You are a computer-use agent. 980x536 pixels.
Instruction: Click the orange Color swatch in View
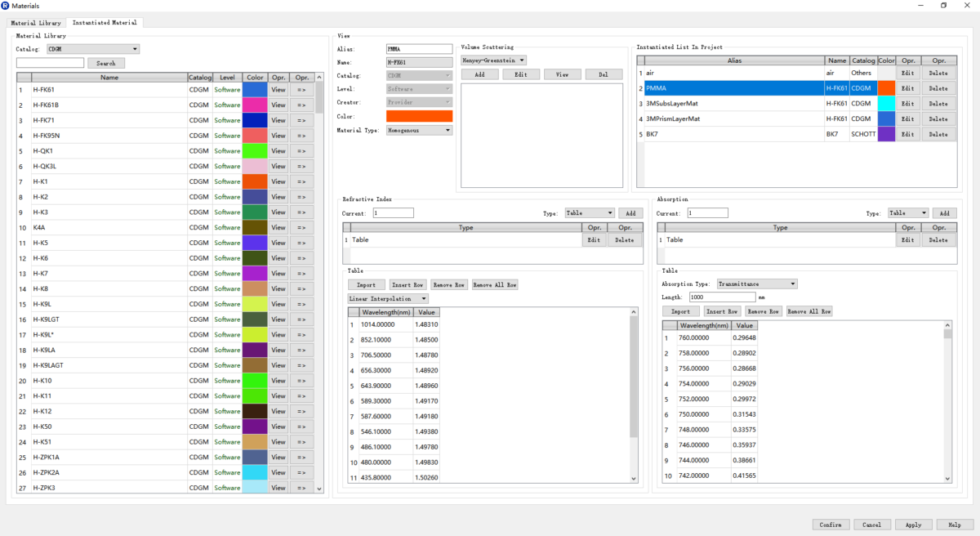point(419,116)
